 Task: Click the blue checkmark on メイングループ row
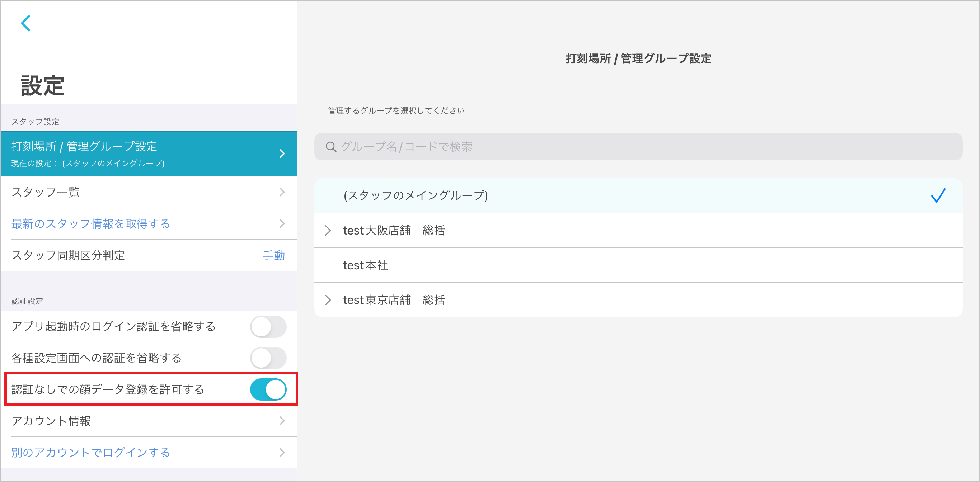click(938, 195)
